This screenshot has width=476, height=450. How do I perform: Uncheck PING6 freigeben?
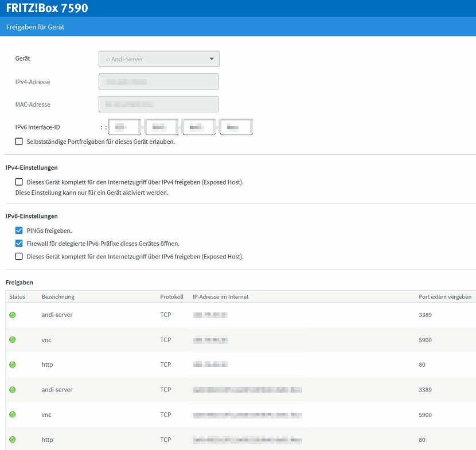[19, 230]
